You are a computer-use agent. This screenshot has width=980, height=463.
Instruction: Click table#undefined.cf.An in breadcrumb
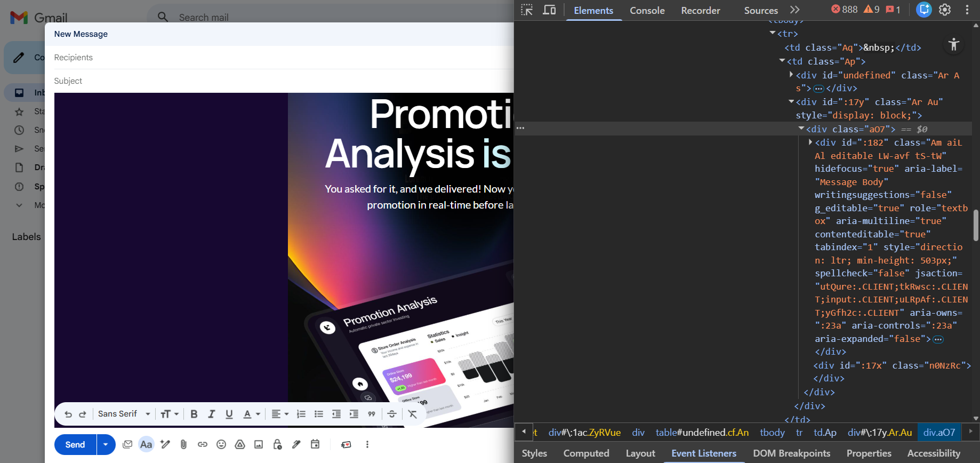pos(702,433)
